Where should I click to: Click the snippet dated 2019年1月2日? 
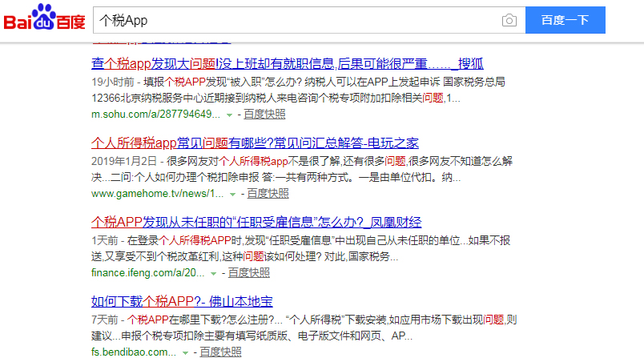pyautogui.click(x=302, y=169)
